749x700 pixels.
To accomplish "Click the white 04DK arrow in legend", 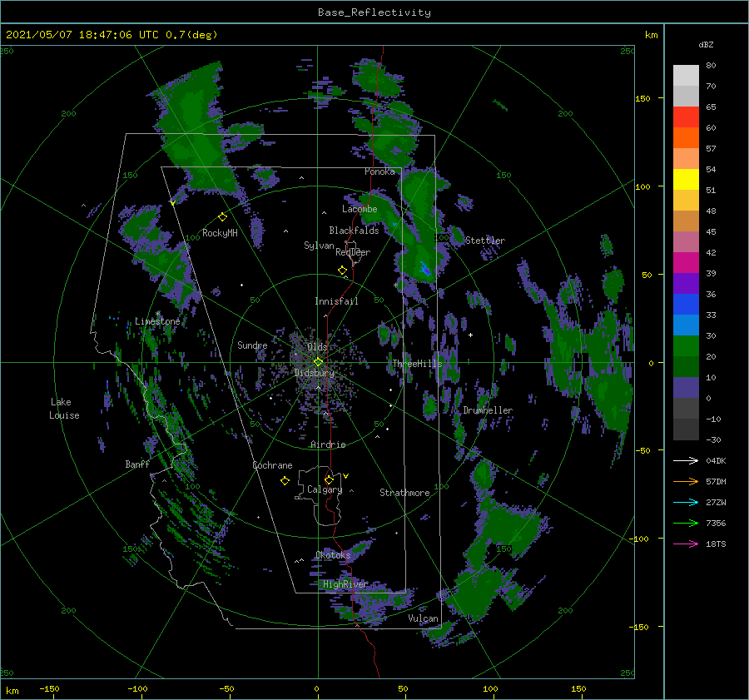I will [686, 460].
